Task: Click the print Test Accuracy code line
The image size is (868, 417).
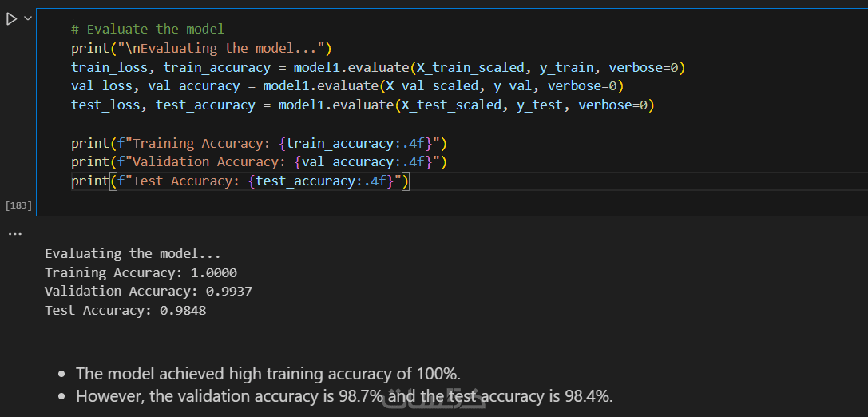Action: click(x=240, y=181)
